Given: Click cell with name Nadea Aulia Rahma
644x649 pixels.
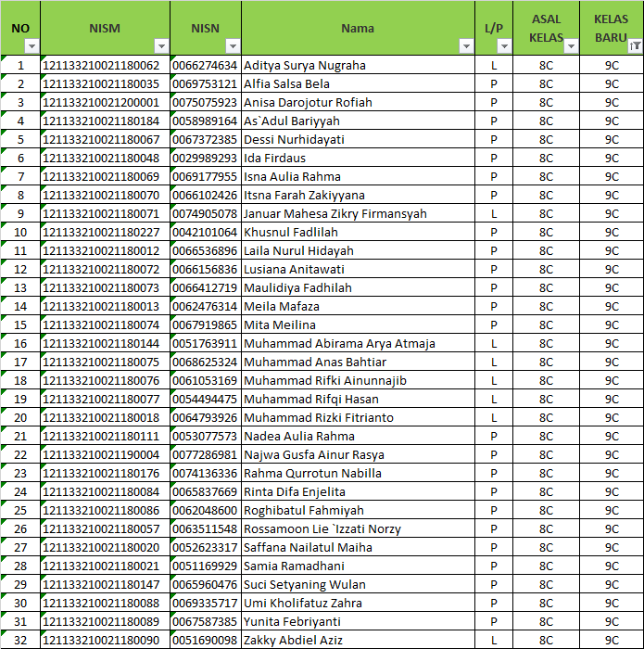Looking at the screenshot, I should coord(358,437).
